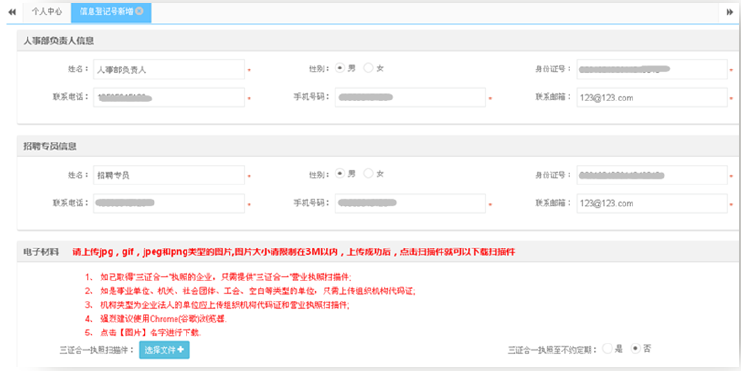Click the right double-arrow tab scroll icon
This screenshot has height=371, width=741.
pos(730,12)
